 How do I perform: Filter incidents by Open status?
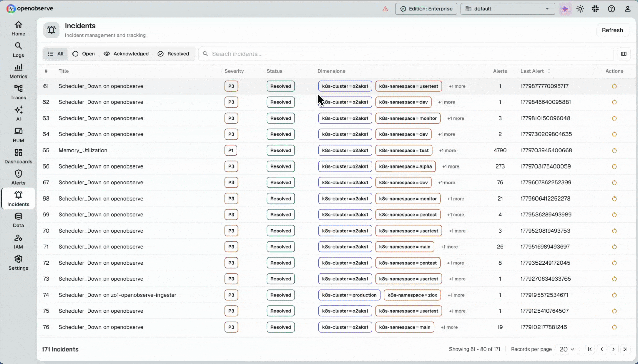[x=84, y=54]
